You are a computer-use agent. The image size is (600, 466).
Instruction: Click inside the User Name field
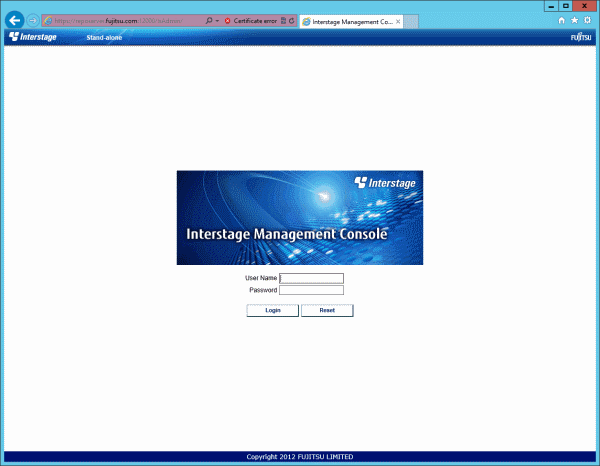311,278
